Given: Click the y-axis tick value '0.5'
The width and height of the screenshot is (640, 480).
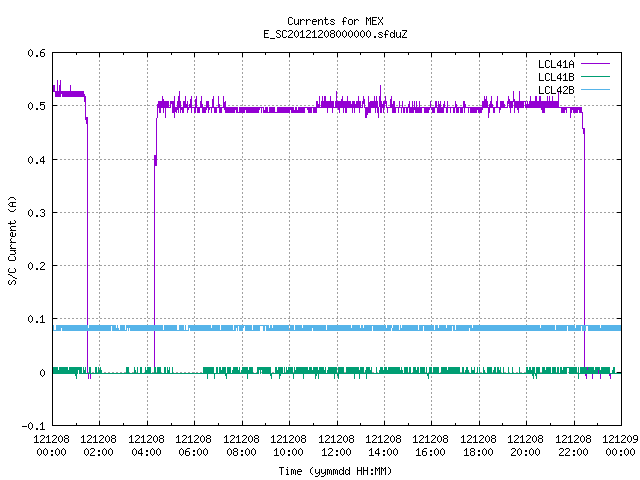Looking at the screenshot, I should pos(36,106).
